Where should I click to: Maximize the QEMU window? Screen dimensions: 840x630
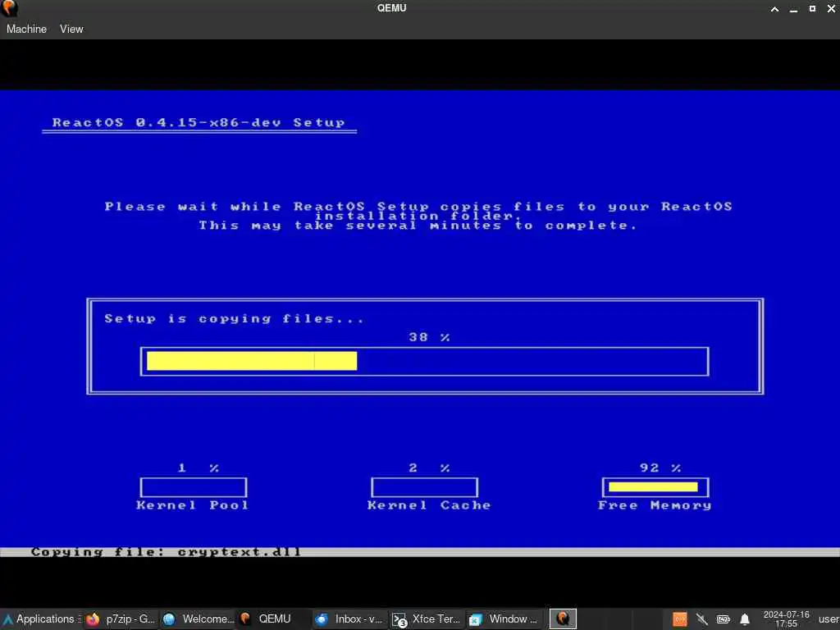pos(812,8)
